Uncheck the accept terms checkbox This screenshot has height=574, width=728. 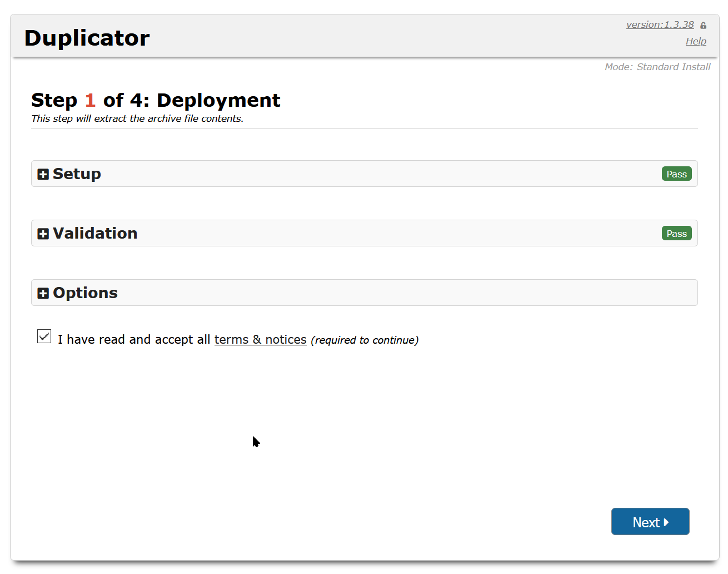44,336
